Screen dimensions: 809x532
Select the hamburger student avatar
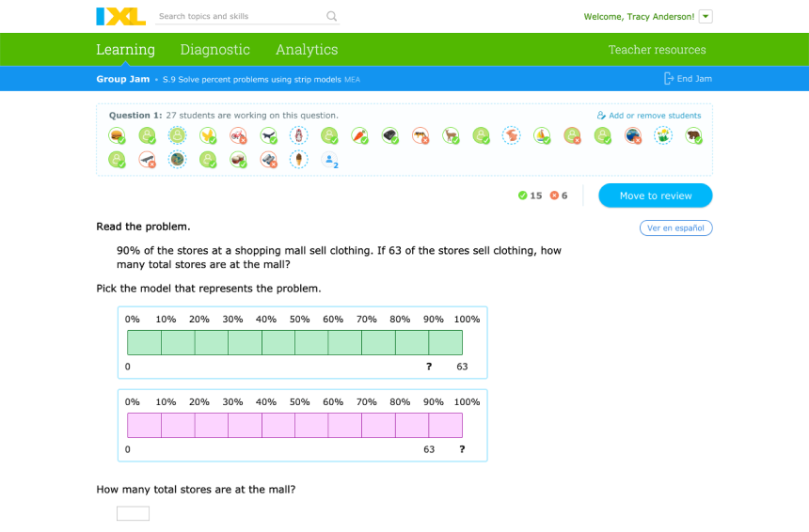118,135
